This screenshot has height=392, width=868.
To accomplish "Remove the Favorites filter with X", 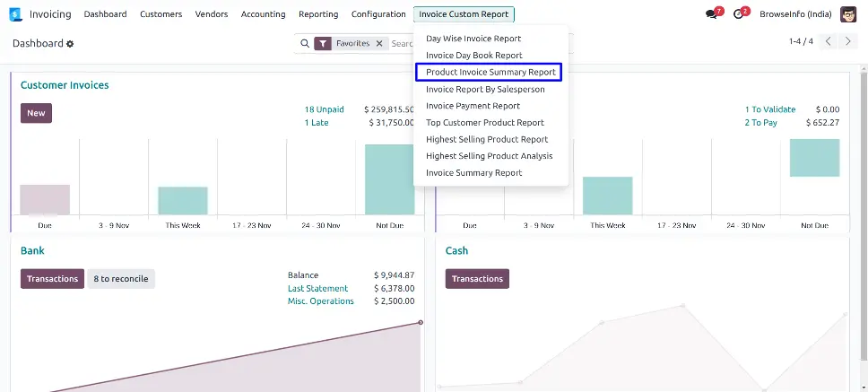I will (x=379, y=43).
